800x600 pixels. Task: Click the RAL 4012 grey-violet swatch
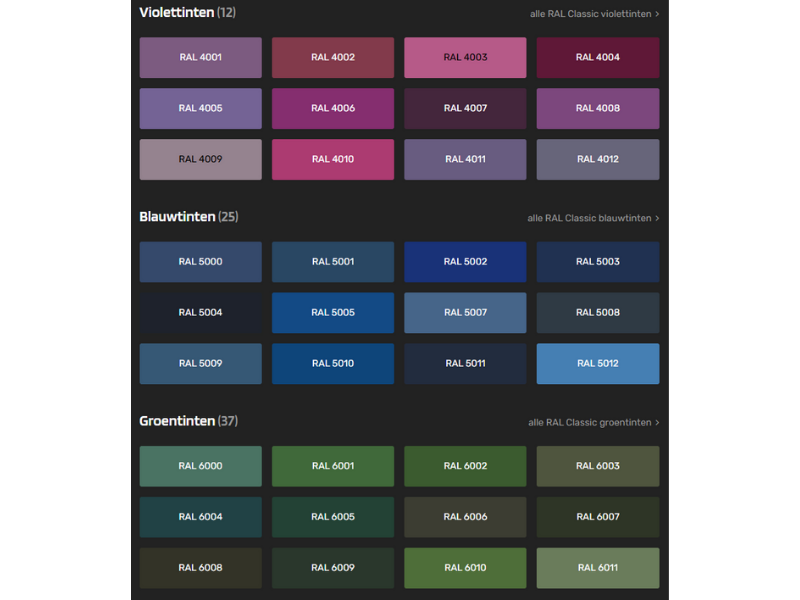pos(598,159)
